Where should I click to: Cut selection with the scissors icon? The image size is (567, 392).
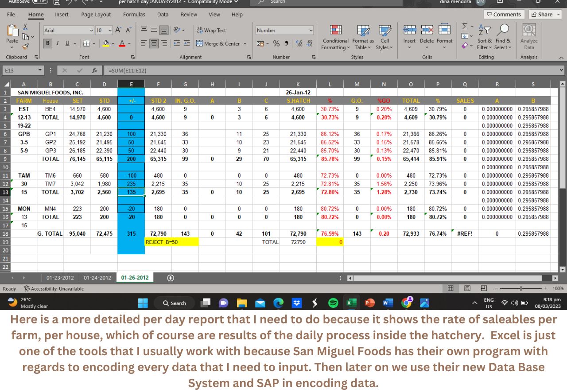[25, 27]
